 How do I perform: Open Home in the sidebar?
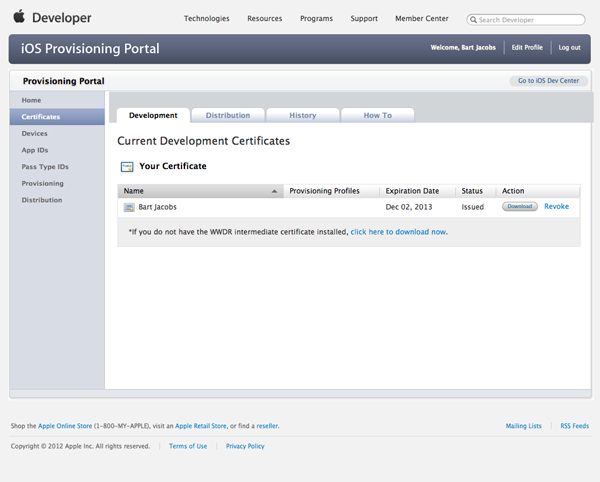pyautogui.click(x=57, y=100)
